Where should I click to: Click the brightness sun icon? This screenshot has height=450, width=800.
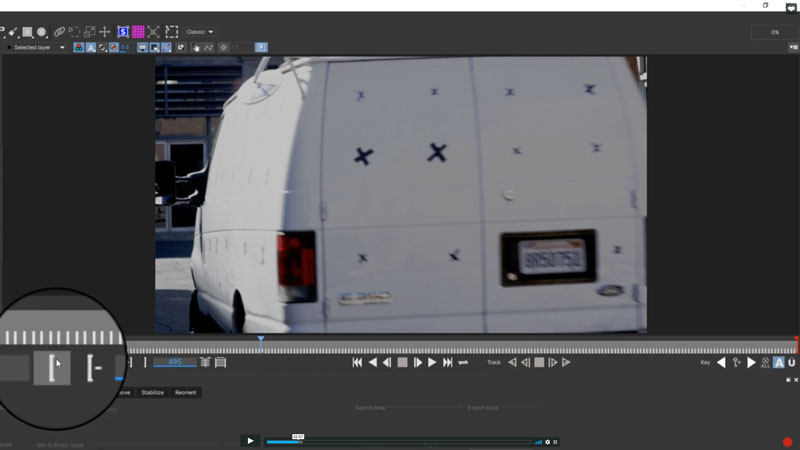coord(223,47)
